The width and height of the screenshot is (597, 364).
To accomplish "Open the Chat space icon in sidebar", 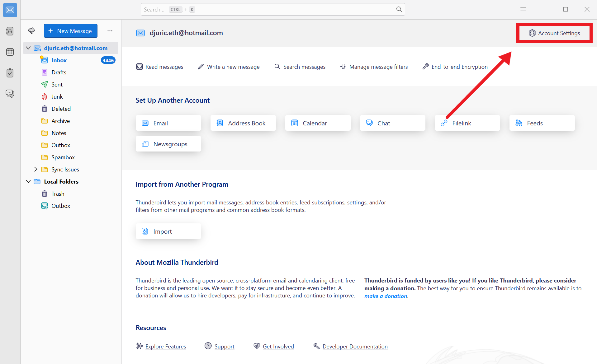I will [x=10, y=94].
